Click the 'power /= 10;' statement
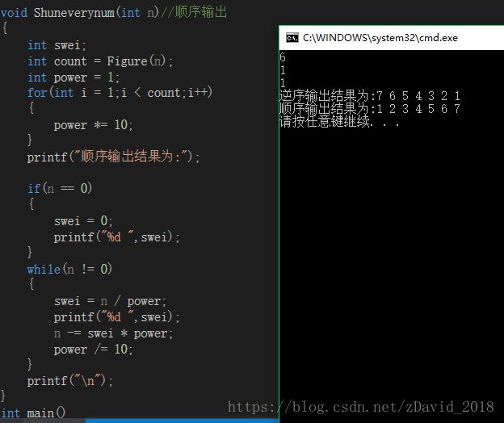The width and height of the screenshot is (504, 423). click(93, 349)
